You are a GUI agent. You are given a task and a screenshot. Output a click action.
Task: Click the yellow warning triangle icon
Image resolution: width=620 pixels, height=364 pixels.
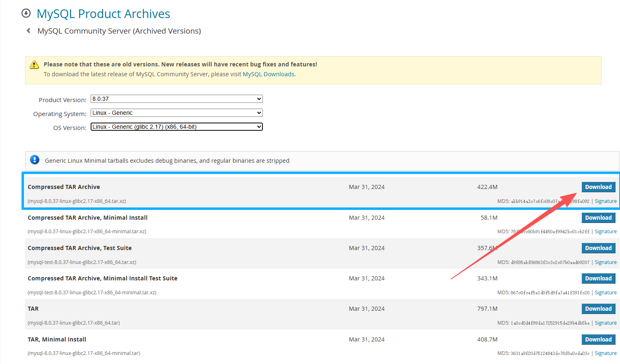click(34, 65)
